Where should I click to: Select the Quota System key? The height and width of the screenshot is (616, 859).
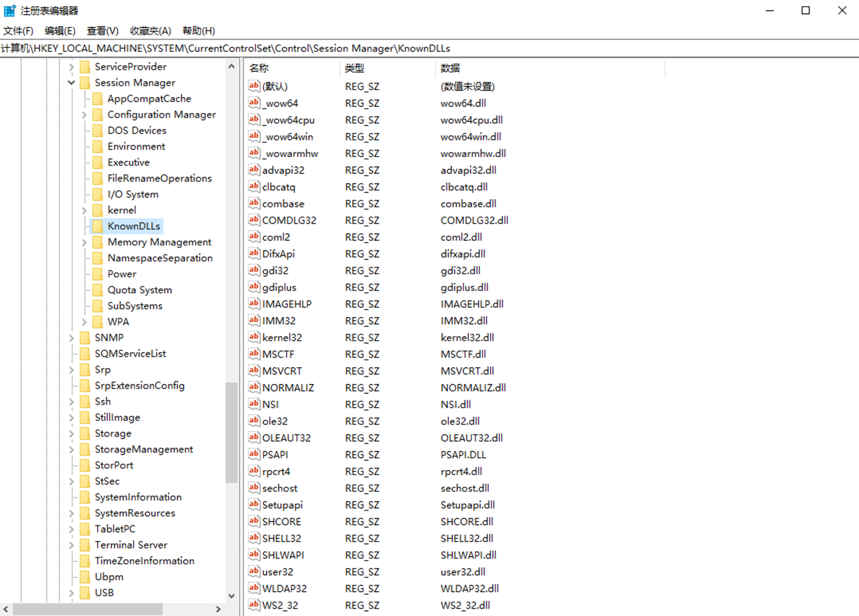[140, 290]
